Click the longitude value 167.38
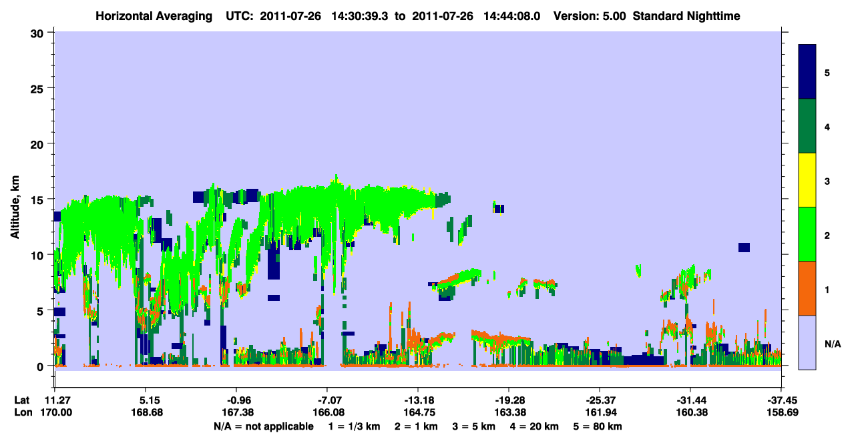This screenshot has width=868, height=445. click(x=236, y=413)
